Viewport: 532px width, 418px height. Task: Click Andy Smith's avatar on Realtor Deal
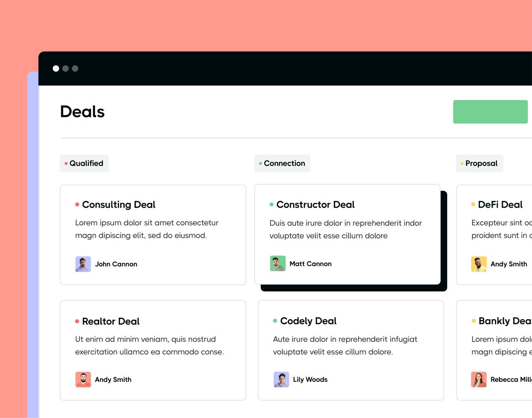pos(83,379)
